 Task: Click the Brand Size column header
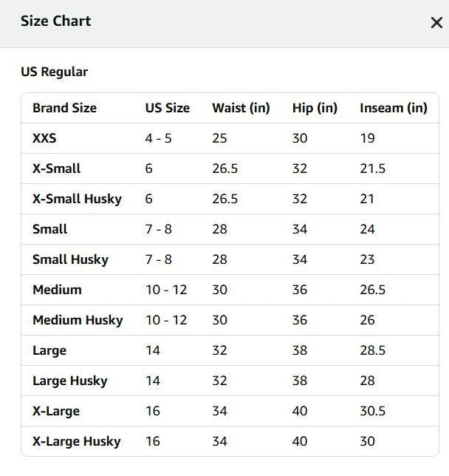point(65,108)
